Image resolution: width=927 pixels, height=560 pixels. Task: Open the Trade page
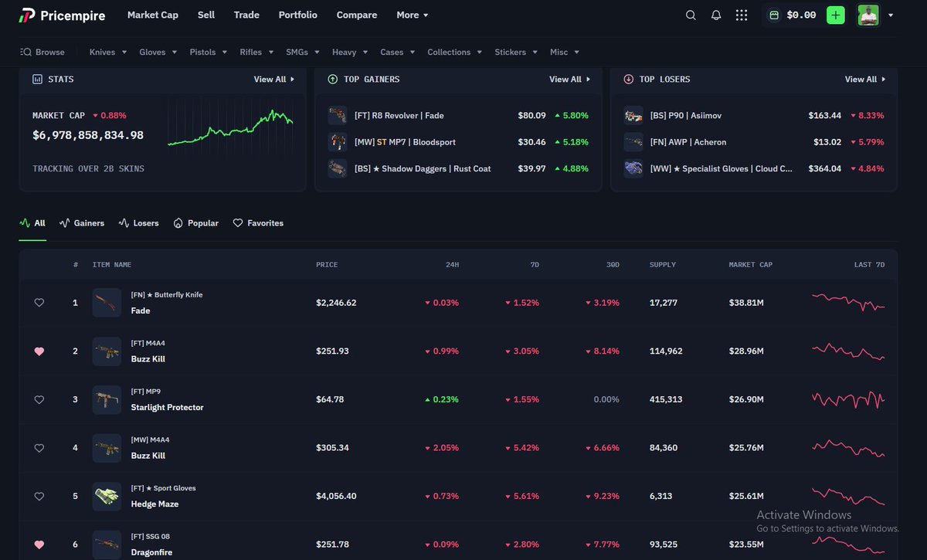246,15
